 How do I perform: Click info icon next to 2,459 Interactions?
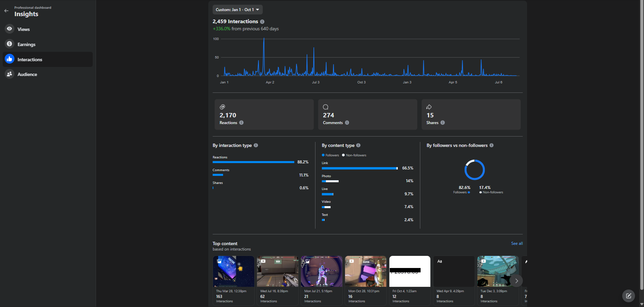262,22
